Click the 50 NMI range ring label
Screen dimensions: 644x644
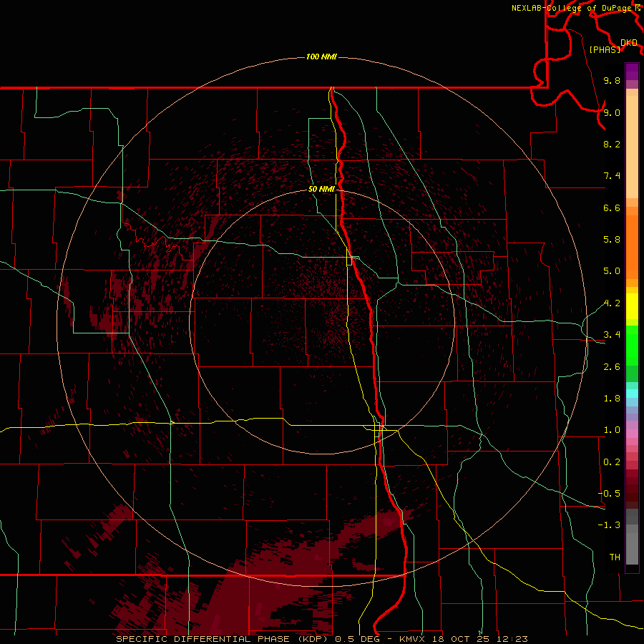click(x=321, y=189)
